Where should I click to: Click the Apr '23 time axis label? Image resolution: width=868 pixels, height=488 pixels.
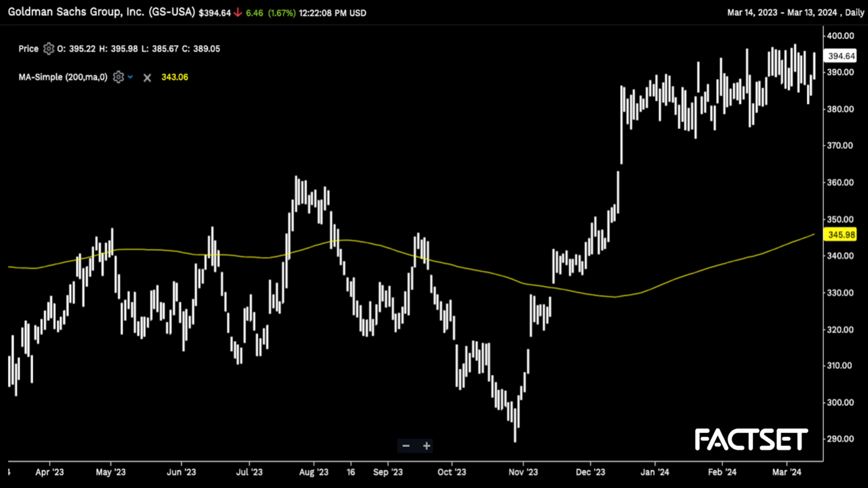pyautogui.click(x=49, y=472)
